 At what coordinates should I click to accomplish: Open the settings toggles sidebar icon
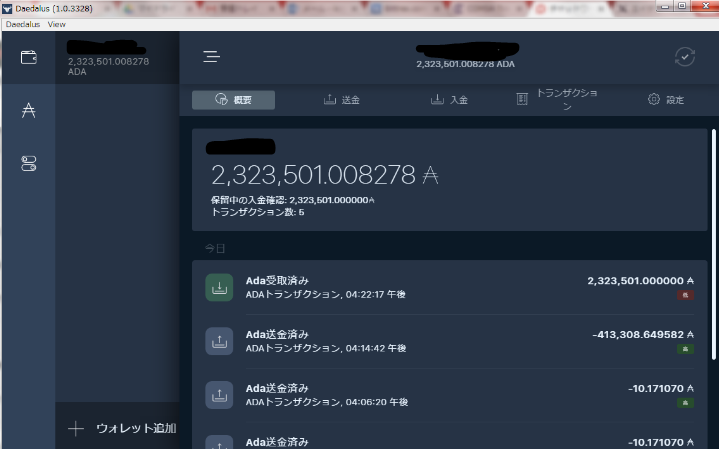point(28,164)
